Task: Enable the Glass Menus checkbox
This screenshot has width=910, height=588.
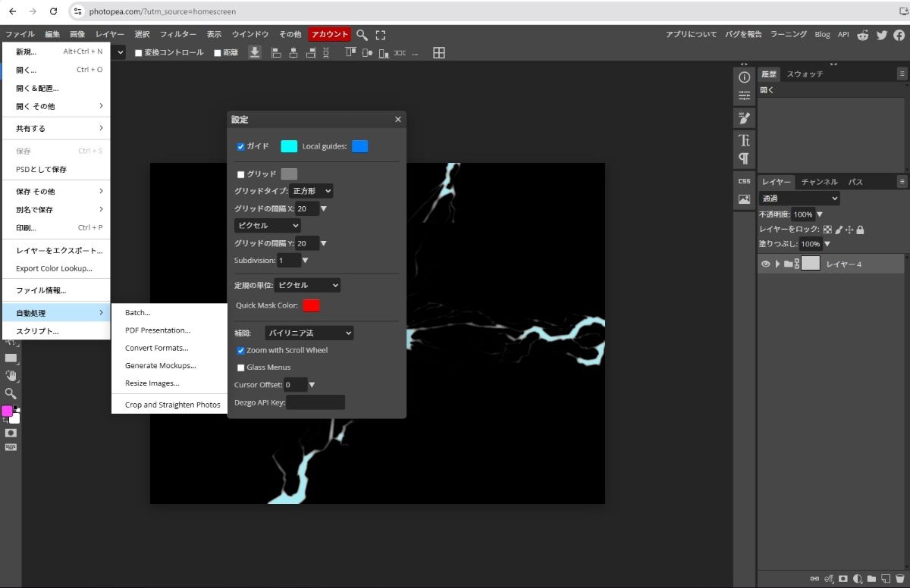Action: [241, 367]
